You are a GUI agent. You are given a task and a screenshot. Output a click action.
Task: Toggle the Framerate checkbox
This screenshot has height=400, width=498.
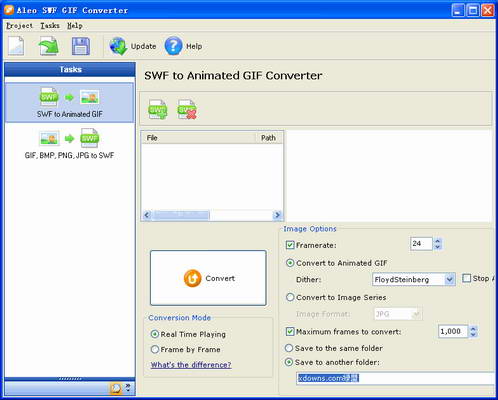click(x=290, y=245)
